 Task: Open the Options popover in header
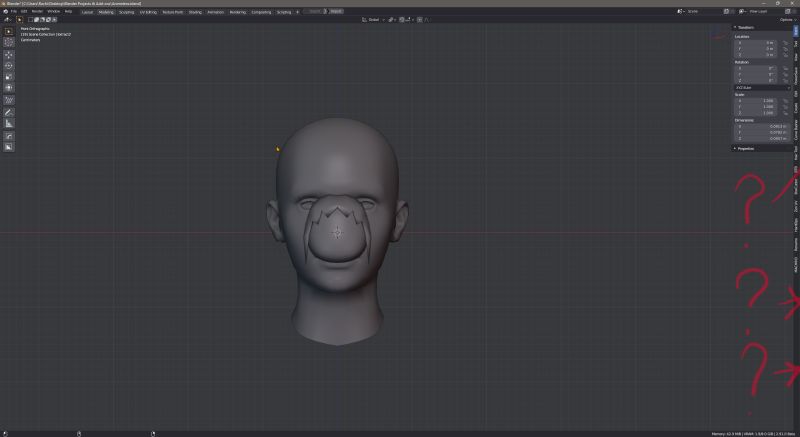coord(786,19)
